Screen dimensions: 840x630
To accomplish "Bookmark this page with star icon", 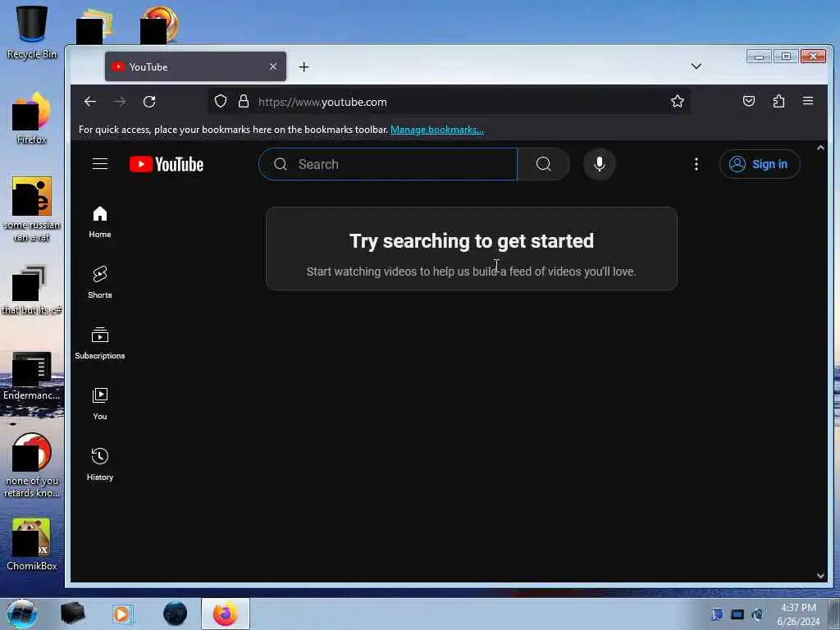I will [677, 101].
